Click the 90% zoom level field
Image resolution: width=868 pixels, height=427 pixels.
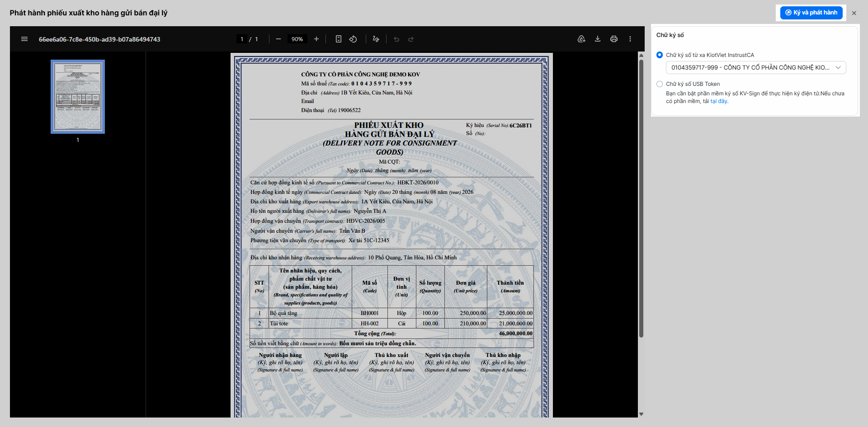tap(297, 39)
